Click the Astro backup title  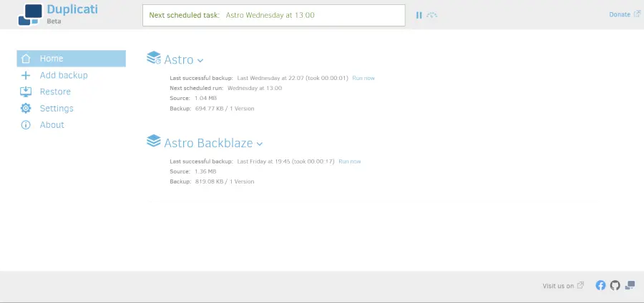pos(179,60)
